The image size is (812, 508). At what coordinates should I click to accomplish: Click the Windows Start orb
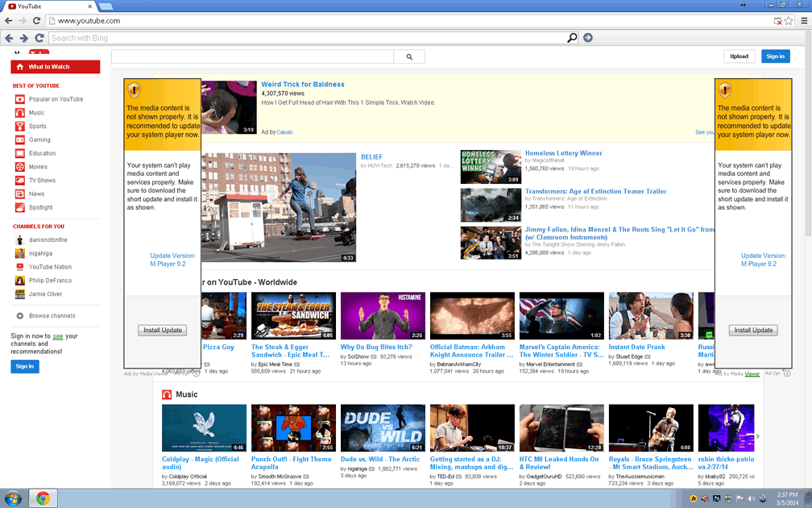pyautogui.click(x=13, y=498)
